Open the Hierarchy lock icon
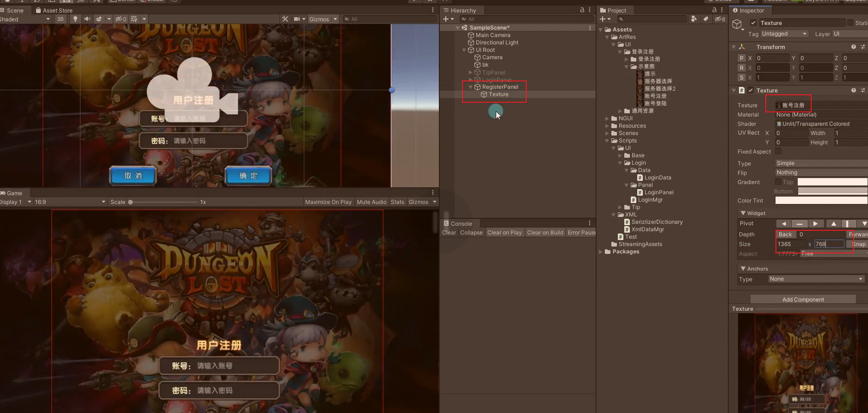The image size is (868, 413). pos(582,10)
